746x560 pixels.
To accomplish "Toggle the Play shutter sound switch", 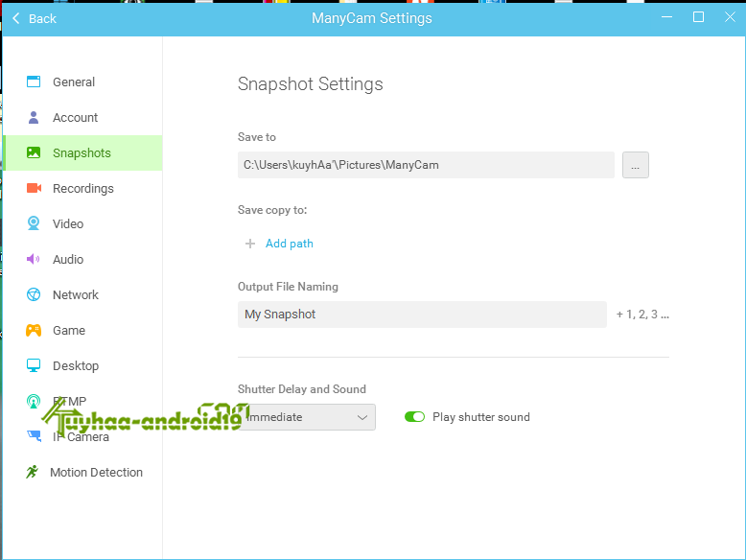I will (414, 417).
